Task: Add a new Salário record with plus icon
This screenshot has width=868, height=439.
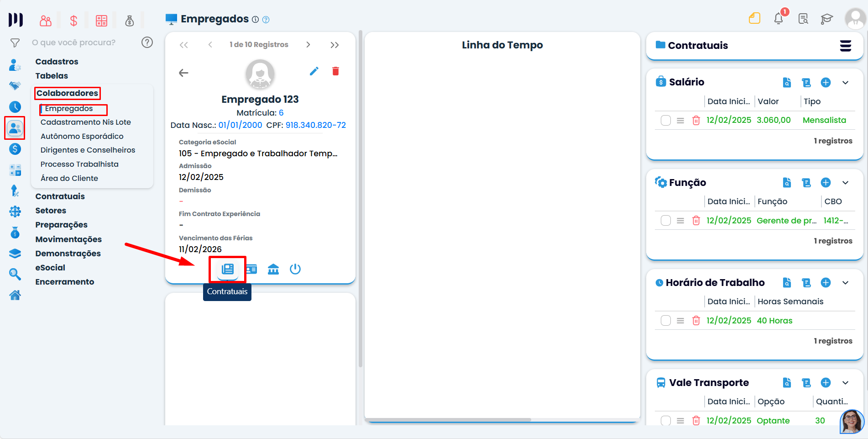Action: click(x=826, y=83)
